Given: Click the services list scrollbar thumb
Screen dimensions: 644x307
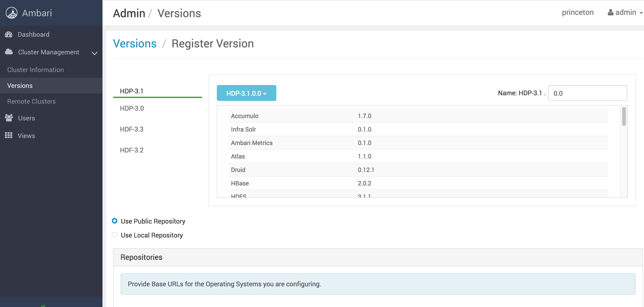Looking at the screenshot, I should (x=624, y=116).
